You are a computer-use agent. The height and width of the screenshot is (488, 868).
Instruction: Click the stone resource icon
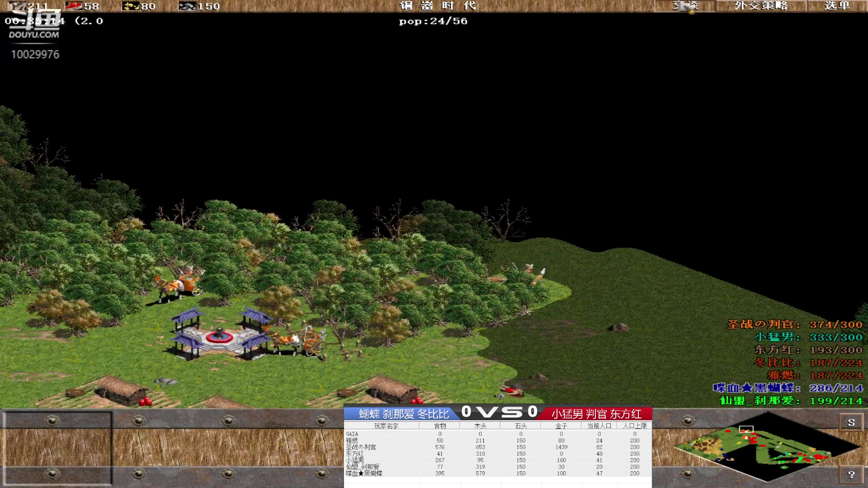pos(187,6)
